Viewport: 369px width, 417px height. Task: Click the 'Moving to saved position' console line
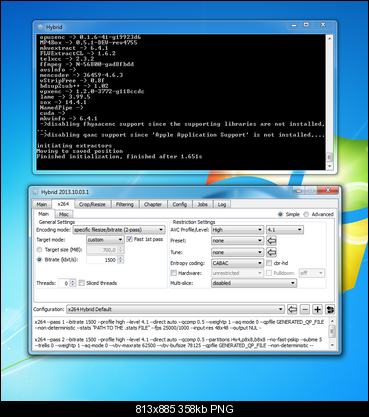point(80,151)
